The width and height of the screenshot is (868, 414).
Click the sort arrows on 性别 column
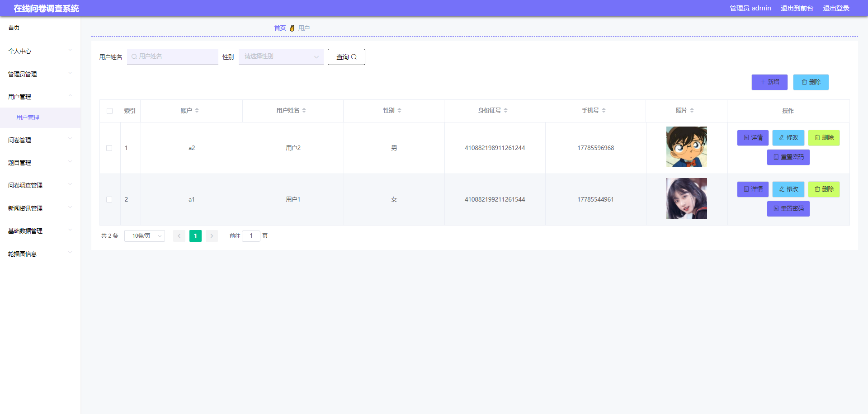pos(399,111)
